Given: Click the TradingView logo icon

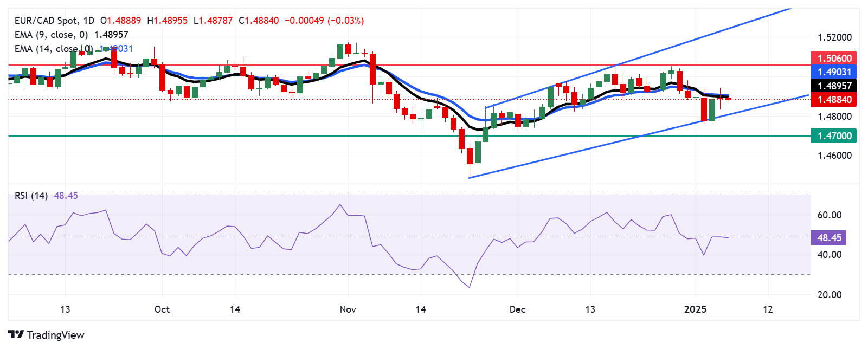Looking at the screenshot, I should point(16,335).
